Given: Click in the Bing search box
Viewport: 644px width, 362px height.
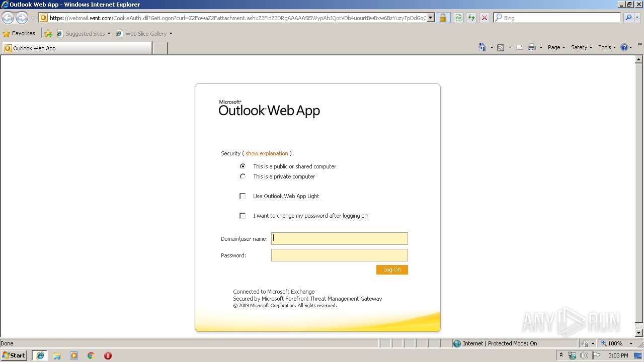Looking at the screenshot, I should [x=557, y=18].
